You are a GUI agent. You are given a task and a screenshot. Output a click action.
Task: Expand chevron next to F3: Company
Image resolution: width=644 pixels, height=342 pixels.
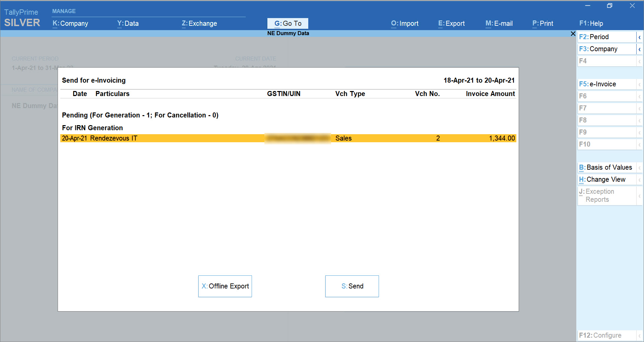click(x=639, y=49)
